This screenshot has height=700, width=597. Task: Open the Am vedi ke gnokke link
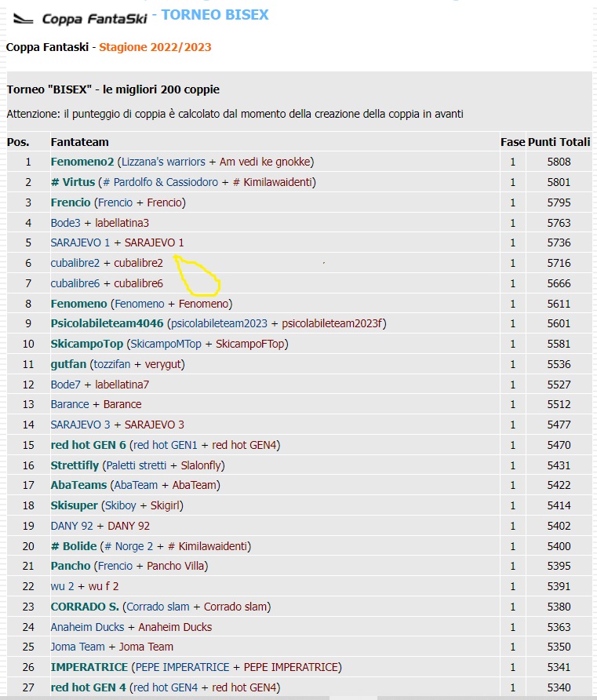click(x=264, y=162)
